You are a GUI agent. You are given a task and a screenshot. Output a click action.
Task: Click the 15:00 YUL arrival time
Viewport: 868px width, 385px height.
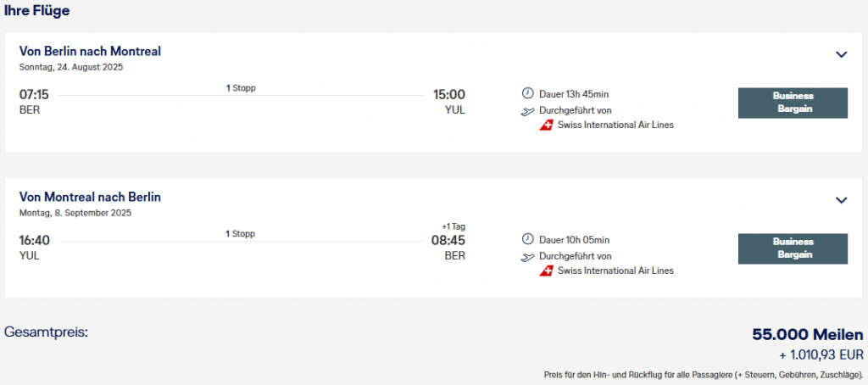coord(448,95)
